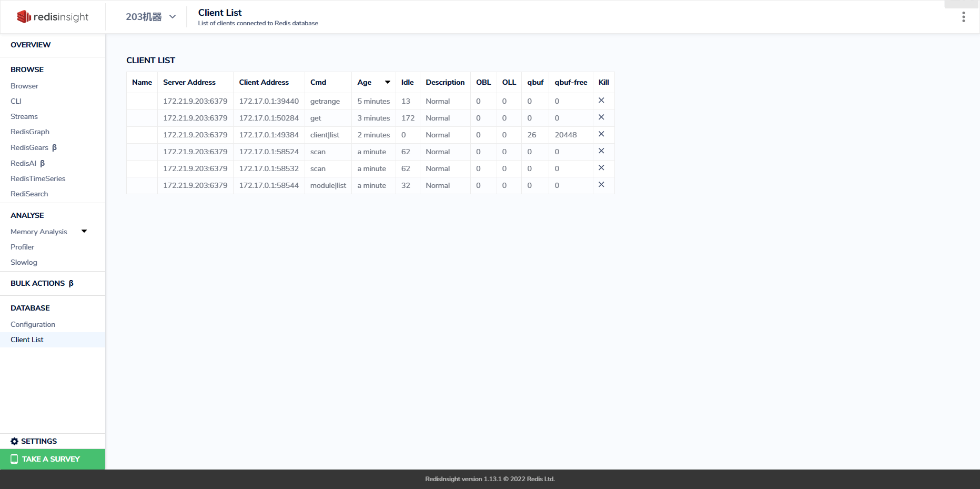Open the top-right kebab options menu
980x489 pixels.
pyautogui.click(x=963, y=16)
